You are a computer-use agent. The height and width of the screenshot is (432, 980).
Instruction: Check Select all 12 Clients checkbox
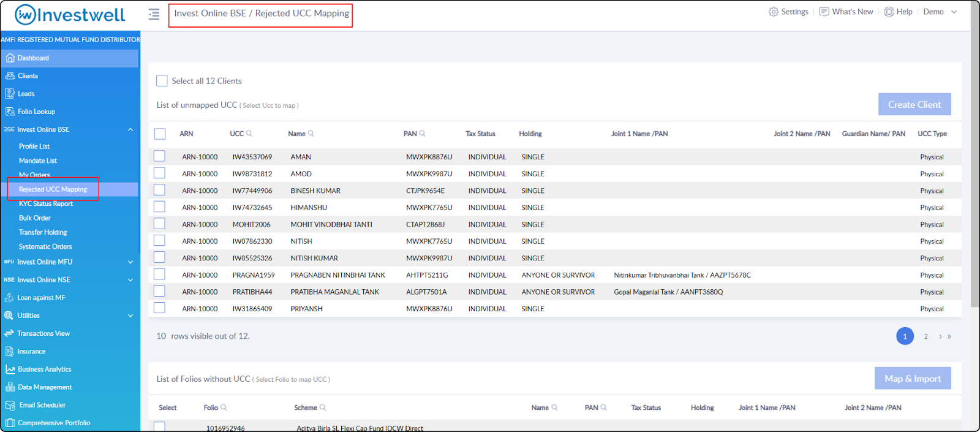[162, 81]
